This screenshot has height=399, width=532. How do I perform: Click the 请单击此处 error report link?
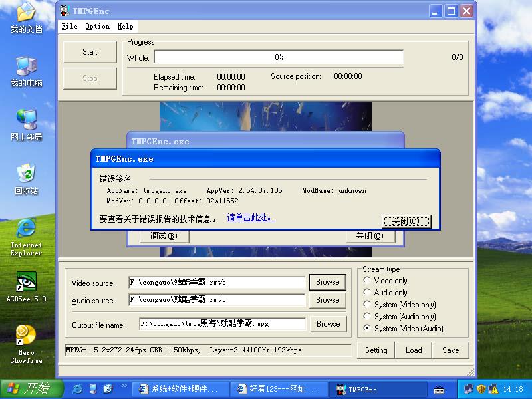[x=250, y=217]
